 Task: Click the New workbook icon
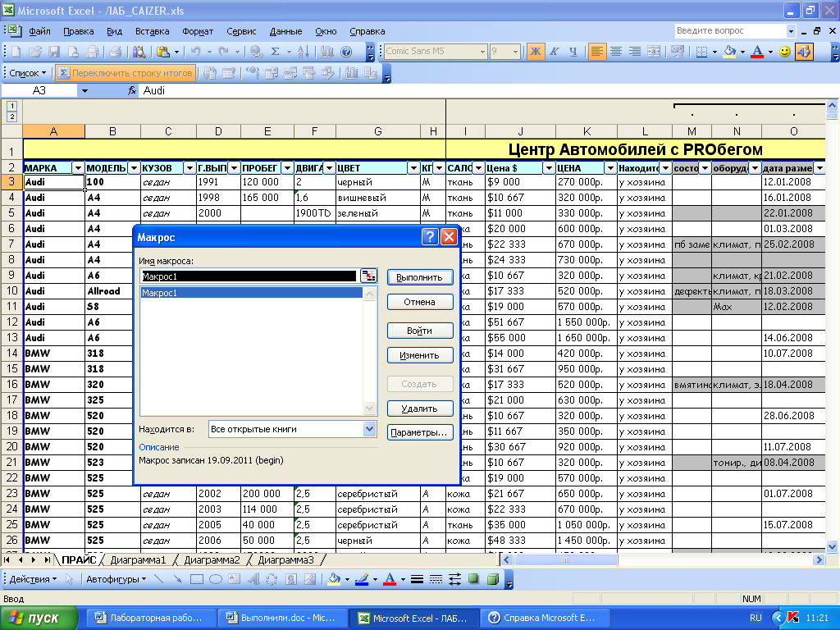point(16,52)
